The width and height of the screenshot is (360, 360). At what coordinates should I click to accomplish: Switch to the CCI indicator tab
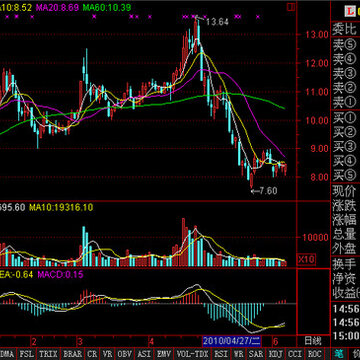[295, 354]
